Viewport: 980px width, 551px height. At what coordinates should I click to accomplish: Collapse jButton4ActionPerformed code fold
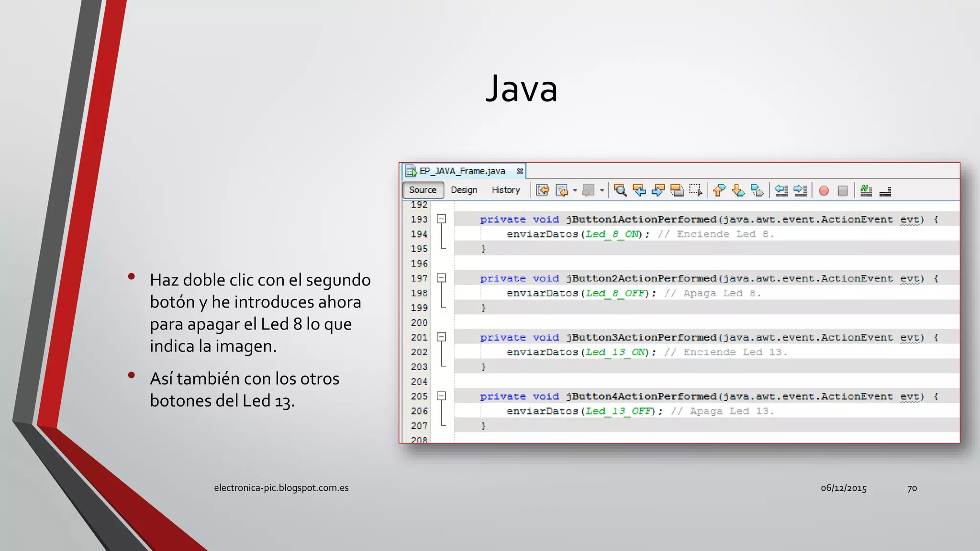point(441,396)
